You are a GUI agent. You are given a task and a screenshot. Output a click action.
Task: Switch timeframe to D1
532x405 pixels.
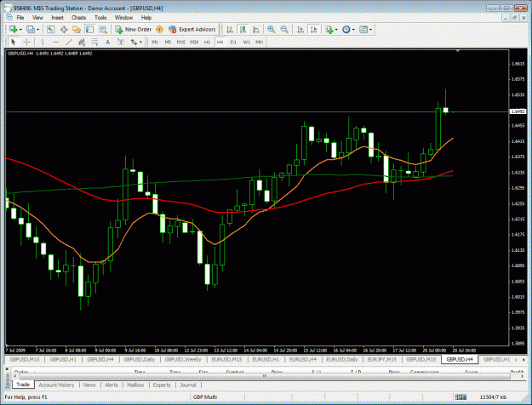click(x=233, y=42)
